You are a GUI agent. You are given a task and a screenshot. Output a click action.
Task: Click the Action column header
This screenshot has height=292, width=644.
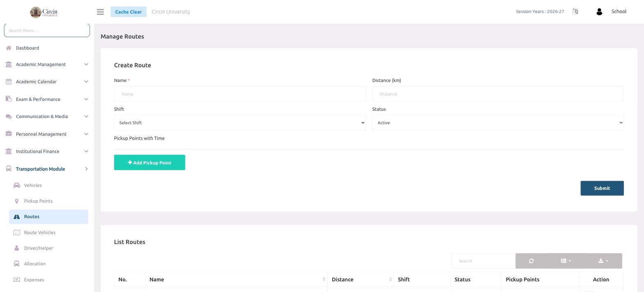(x=601, y=279)
